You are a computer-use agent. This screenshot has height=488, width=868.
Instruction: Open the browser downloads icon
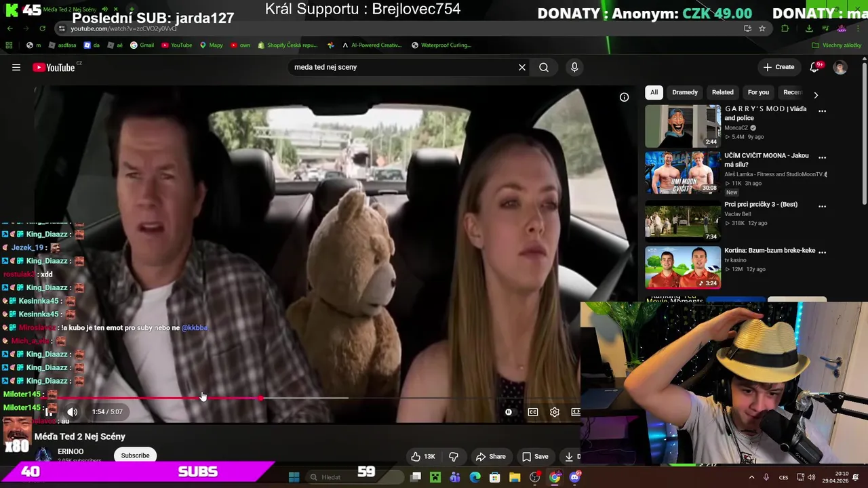click(x=809, y=28)
